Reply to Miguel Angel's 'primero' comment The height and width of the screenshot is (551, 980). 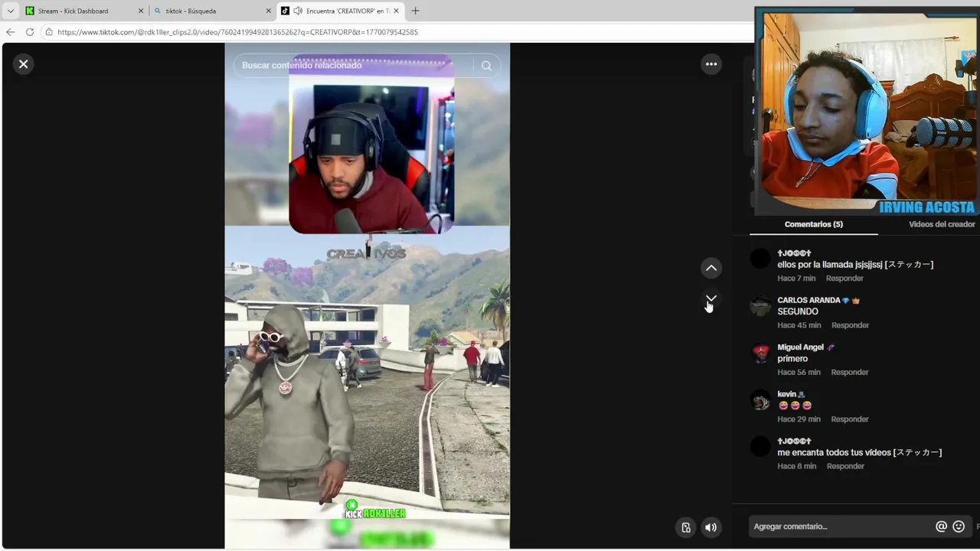(x=850, y=373)
